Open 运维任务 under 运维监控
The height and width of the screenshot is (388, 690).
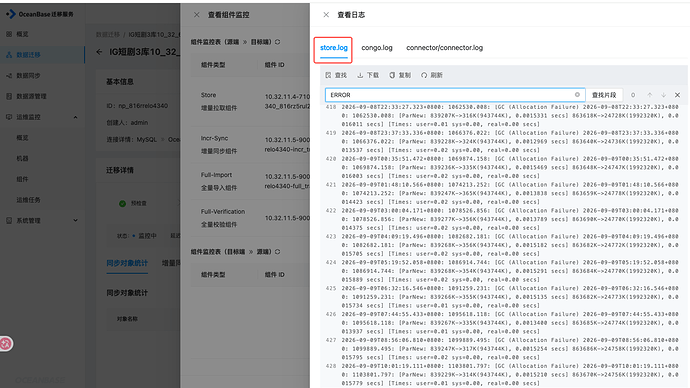tap(28, 200)
